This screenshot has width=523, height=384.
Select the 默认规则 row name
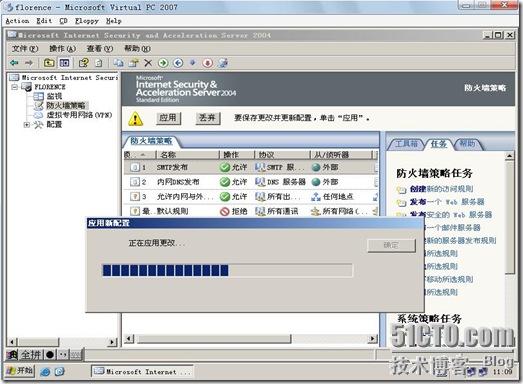tap(172, 211)
